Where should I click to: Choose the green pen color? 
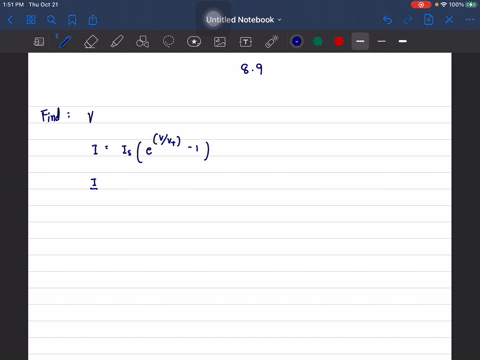click(x=318, y=41)
